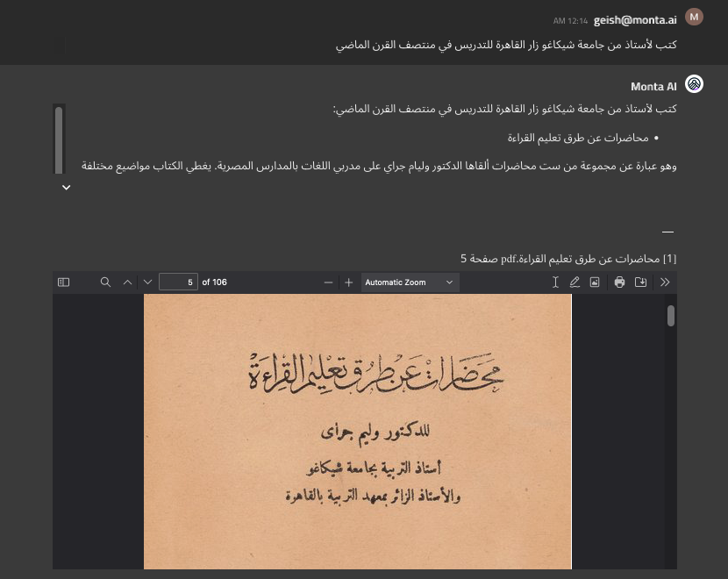Zoom in on the document
This screenshot has height=579, width=728.
click(348, 282)
